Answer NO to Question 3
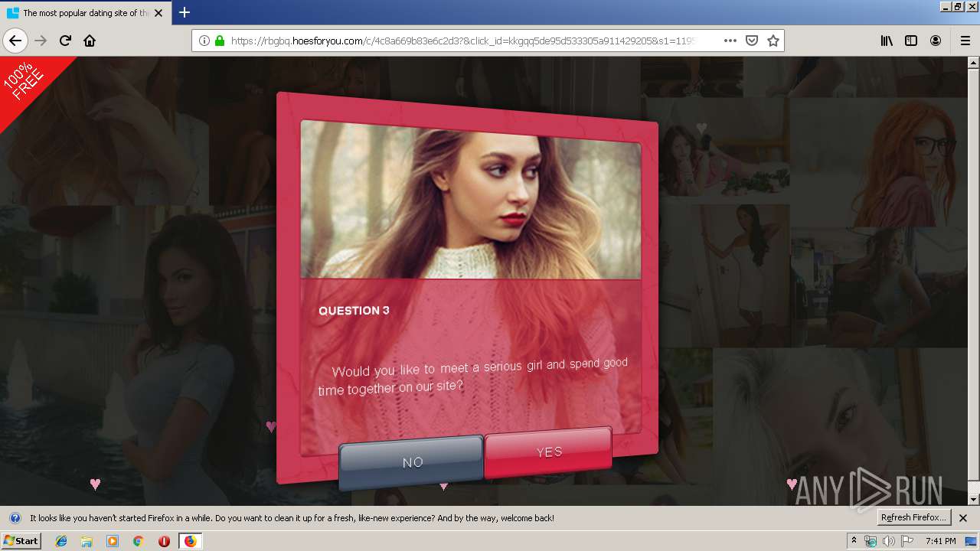Viewport: 980px width, 551px height. [x=411, y=461]
